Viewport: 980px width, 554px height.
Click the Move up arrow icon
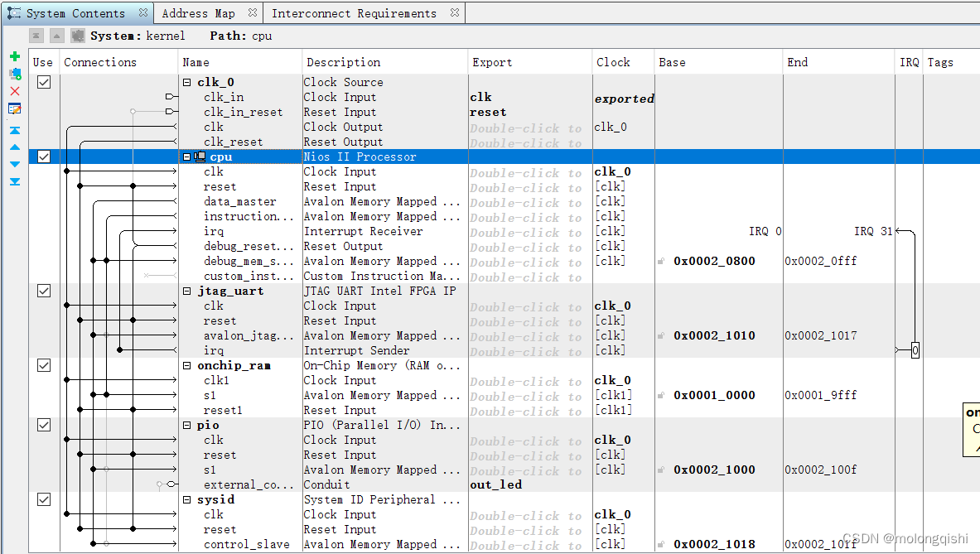tap(15, 147)
